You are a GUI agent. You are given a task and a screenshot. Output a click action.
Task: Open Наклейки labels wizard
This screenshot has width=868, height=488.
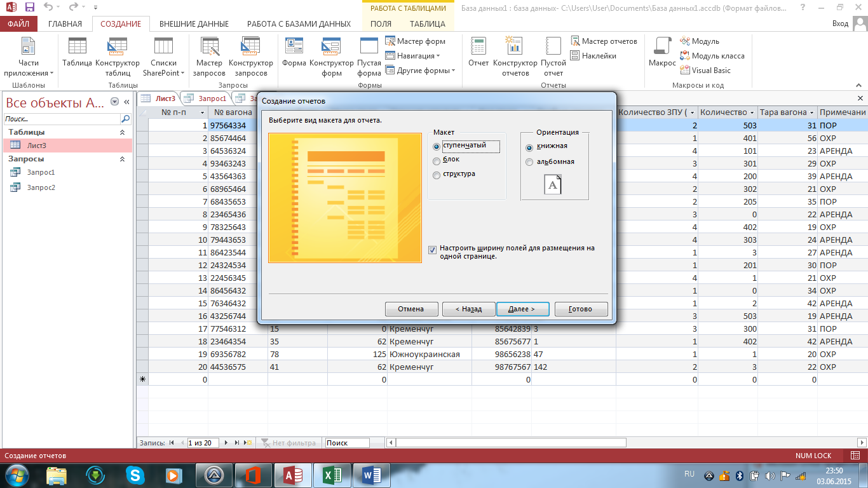click(593, 56)
